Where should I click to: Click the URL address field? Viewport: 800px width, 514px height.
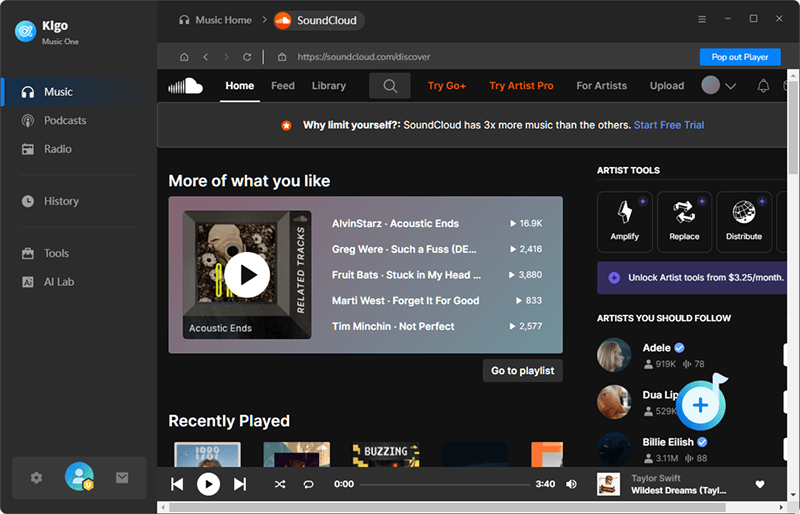[364, 57]
